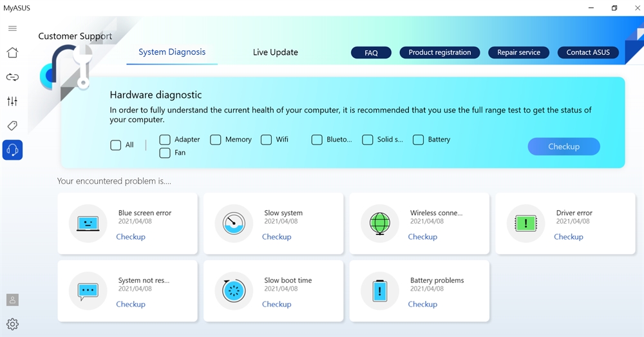
Task: Select the Solid state drive checkbox
Action: [x=368, y=140]
